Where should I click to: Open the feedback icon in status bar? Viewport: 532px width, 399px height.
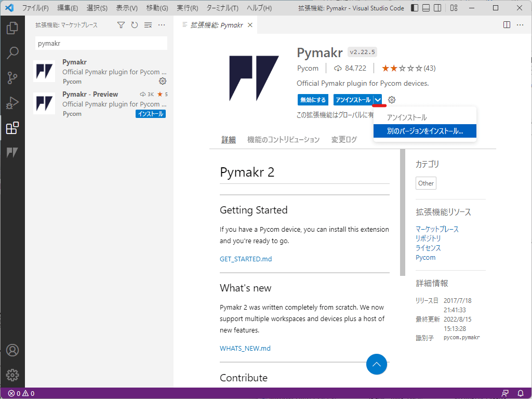[x=505, y=394]
